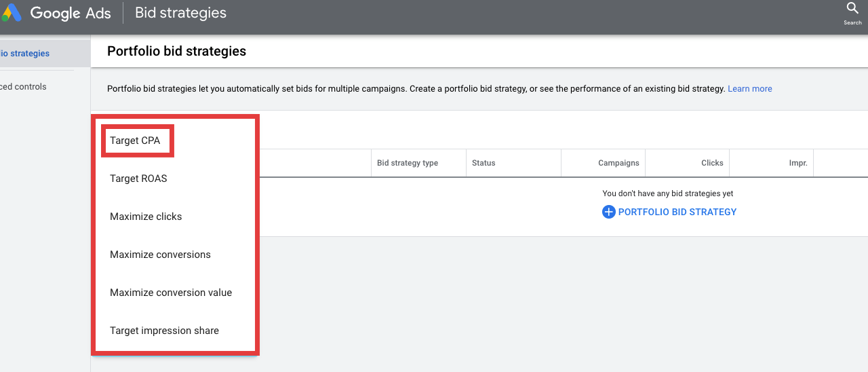
Task: Sort by Campaigns column header
Action: [x=618, y=163]
